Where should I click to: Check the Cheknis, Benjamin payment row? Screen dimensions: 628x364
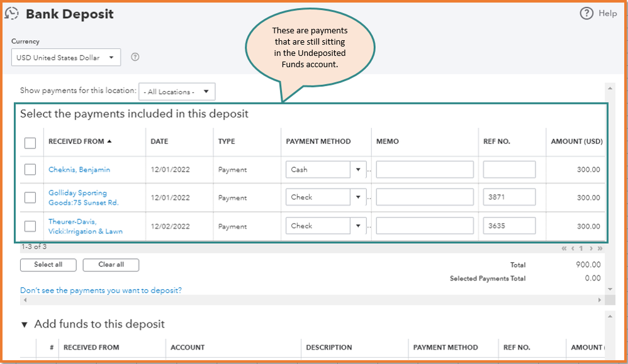[30, 169]
